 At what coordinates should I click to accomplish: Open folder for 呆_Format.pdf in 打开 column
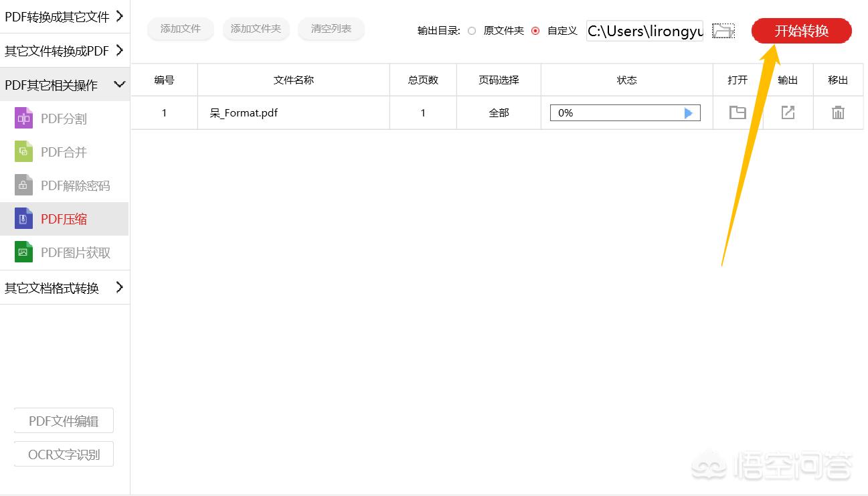(x=737, y=112)
